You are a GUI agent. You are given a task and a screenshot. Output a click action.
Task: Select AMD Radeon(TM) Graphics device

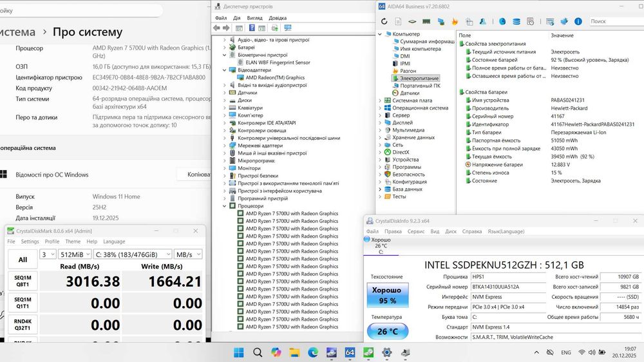tap(275, 78)
